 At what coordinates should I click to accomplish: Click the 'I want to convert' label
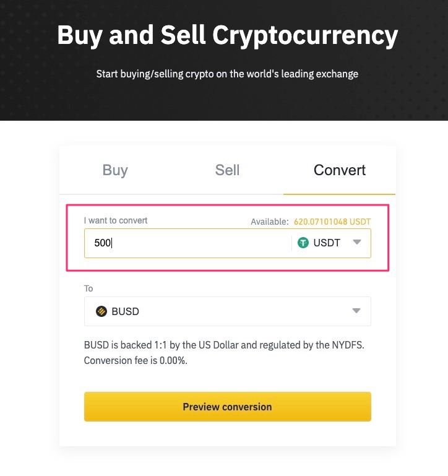[116, 220]
